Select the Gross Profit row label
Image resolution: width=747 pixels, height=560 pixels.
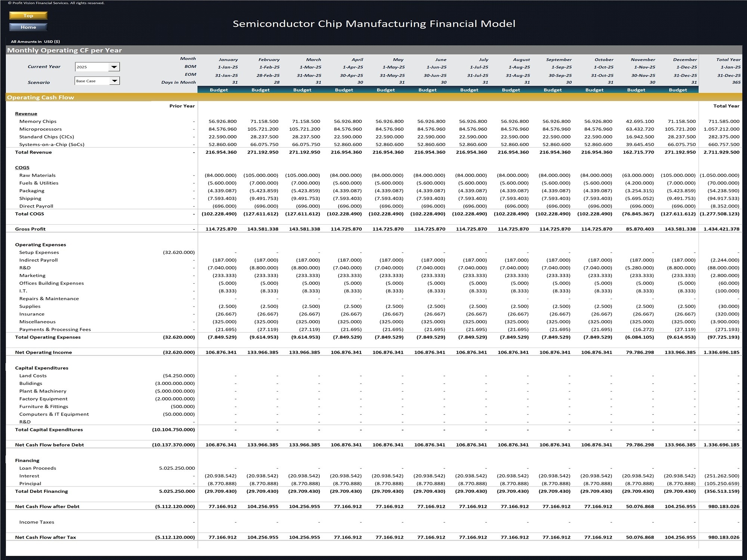pos(30,229)
